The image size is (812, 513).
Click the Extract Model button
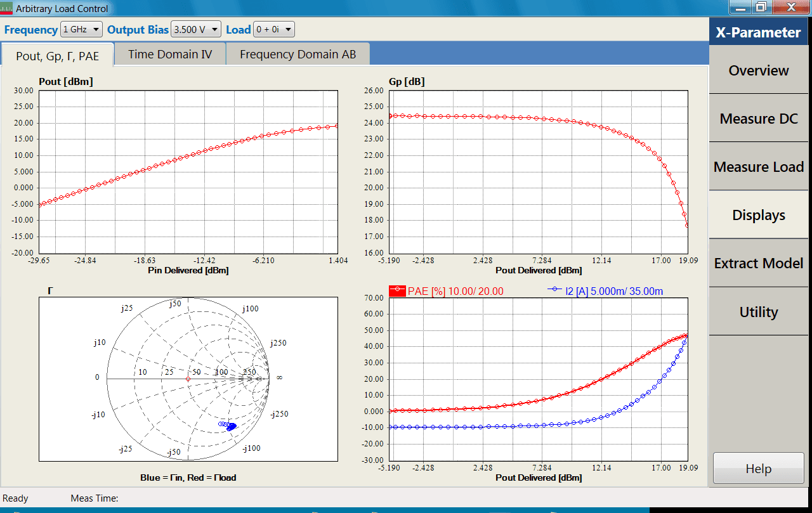tap(759, 263)
